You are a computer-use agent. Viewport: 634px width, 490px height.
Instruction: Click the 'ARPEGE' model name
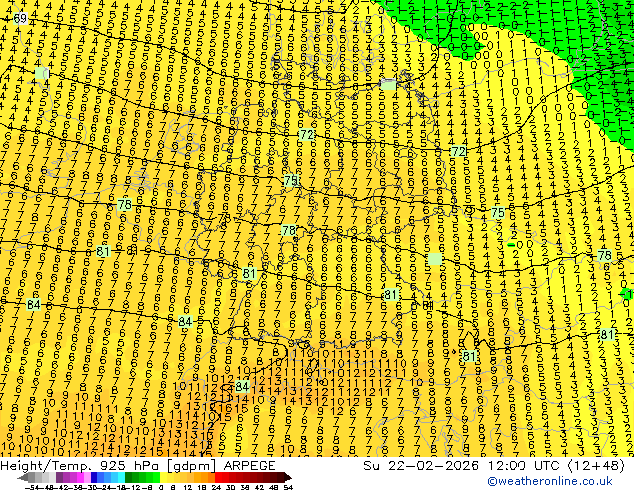point(249,466)
